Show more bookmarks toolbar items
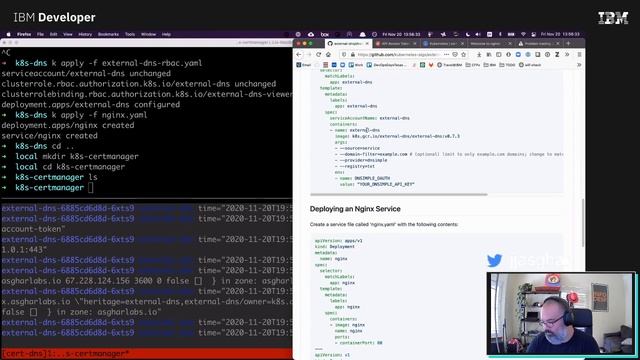Viewport: 640px width, 360px height. (x=579, y=65)
